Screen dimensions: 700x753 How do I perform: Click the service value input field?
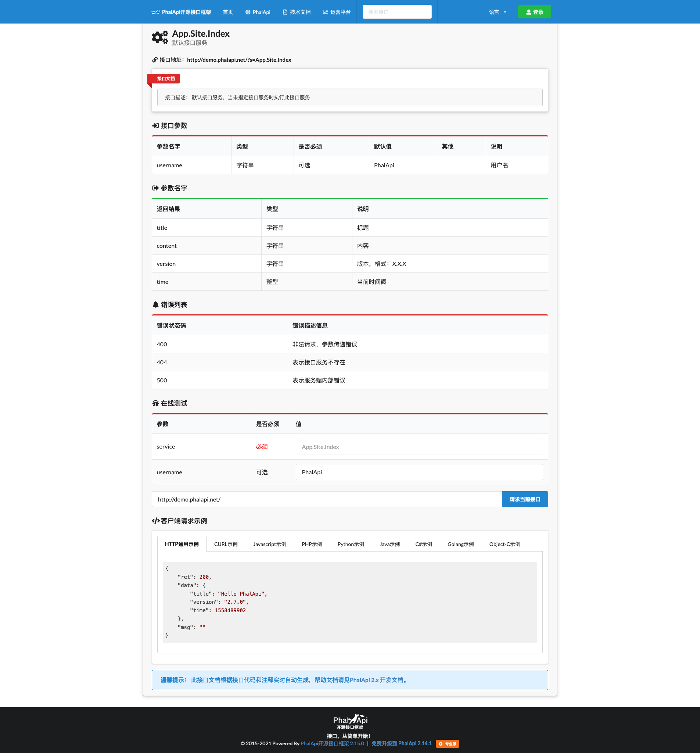click(x=419, y=447)
